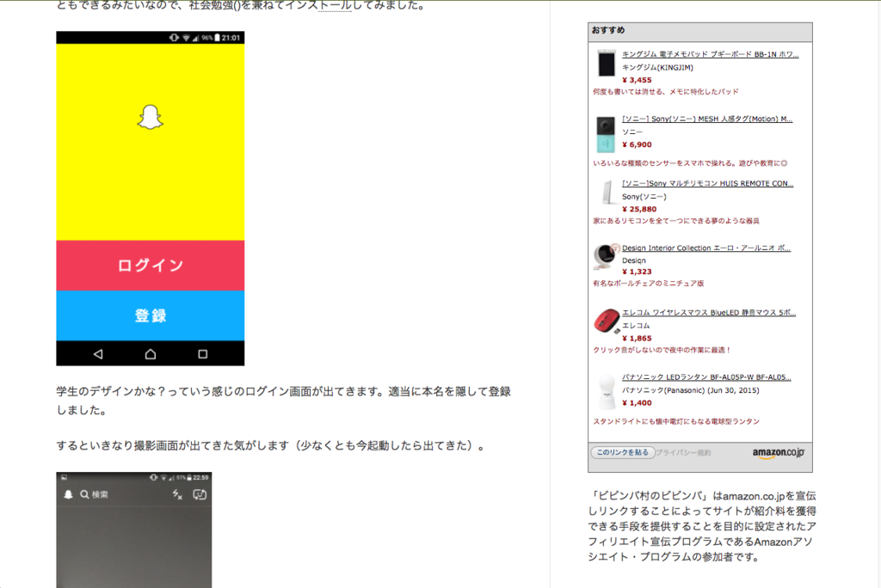
Task: Open パナソニック LEDランタン product link
Action: click(706, 377)
